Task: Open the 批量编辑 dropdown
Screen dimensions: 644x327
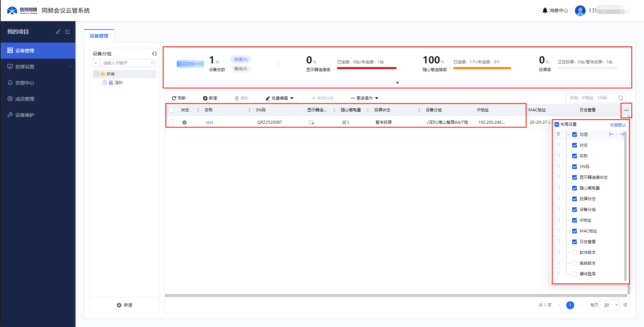Action: (279, 98)
